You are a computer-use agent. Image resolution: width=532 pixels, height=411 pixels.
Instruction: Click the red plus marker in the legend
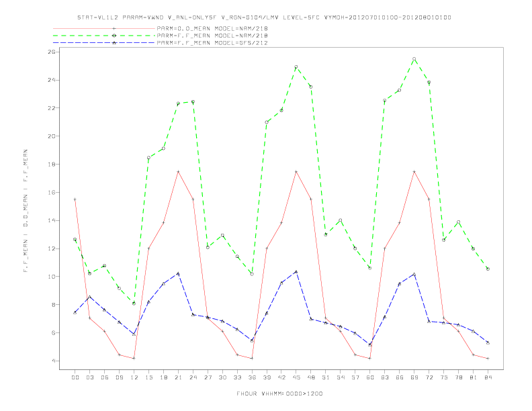(114, 28)
